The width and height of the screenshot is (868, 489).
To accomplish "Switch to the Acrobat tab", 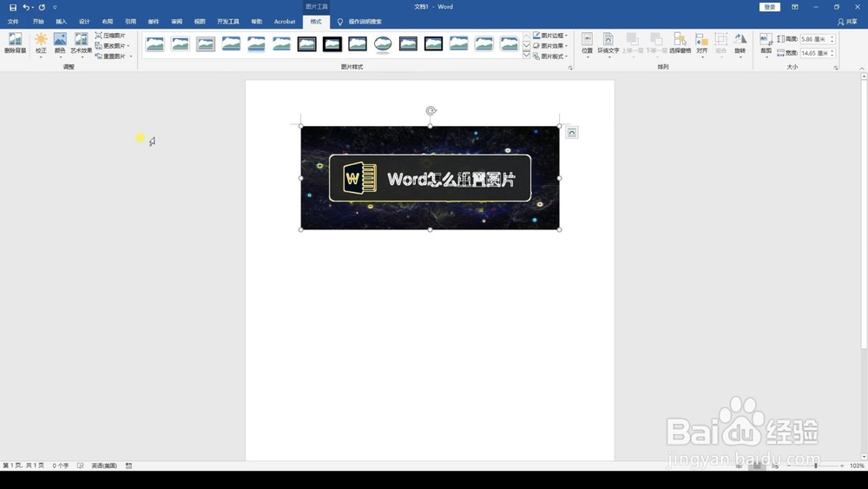I will point(285,22).
